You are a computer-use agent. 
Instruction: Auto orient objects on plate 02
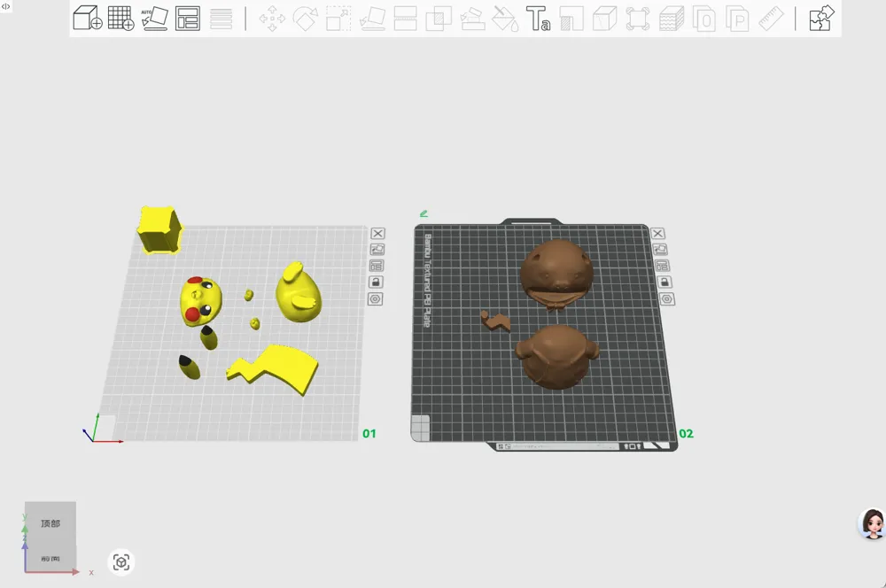659,250
